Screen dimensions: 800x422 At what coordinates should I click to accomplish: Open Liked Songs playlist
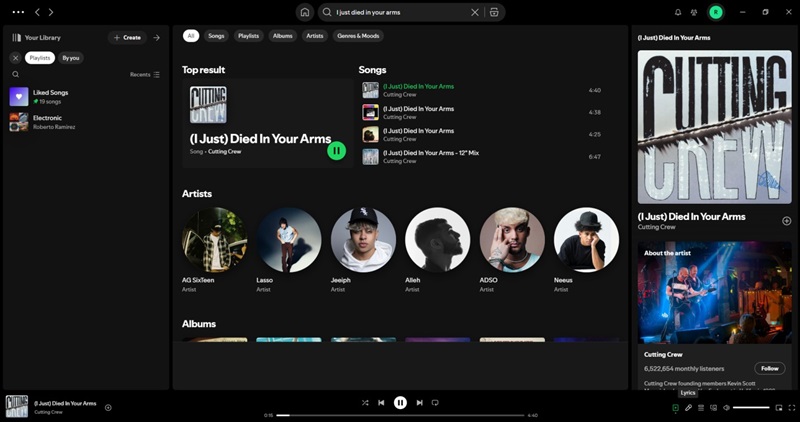[86, 96]
